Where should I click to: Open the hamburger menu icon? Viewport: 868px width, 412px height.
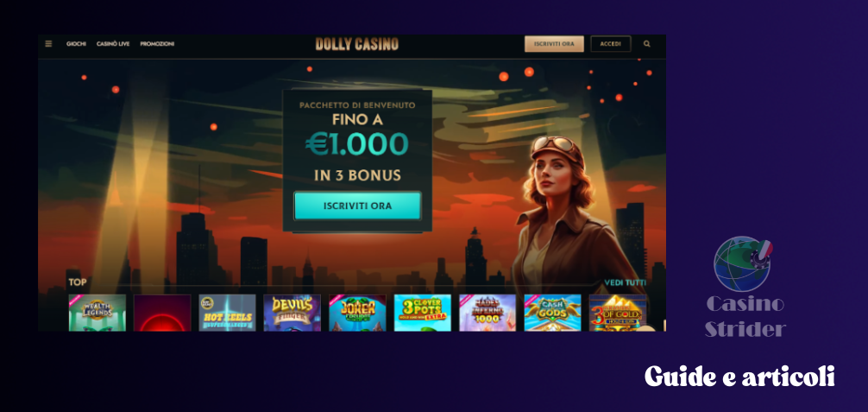click(x=48, y=44)
